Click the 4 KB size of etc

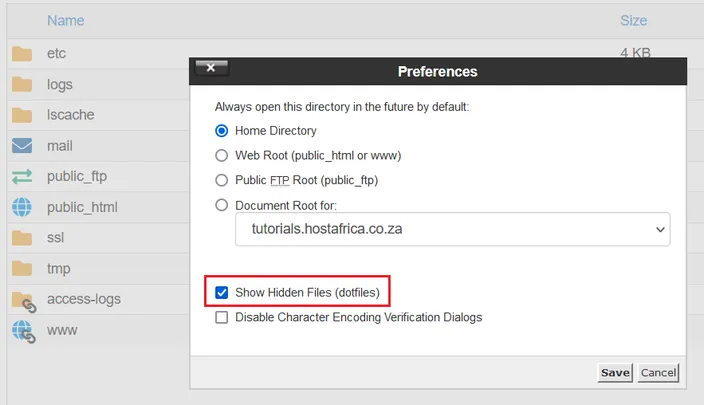[x=635, y=53]
